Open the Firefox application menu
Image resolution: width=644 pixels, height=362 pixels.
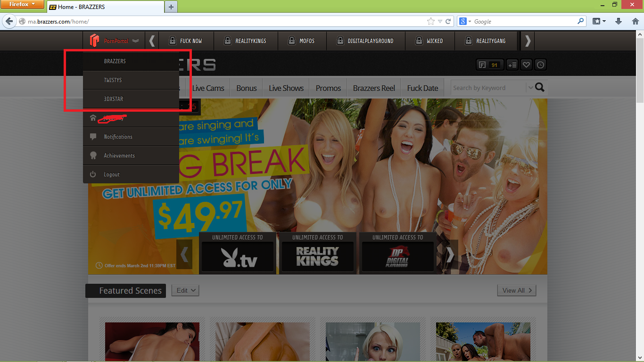click(23, 5)
